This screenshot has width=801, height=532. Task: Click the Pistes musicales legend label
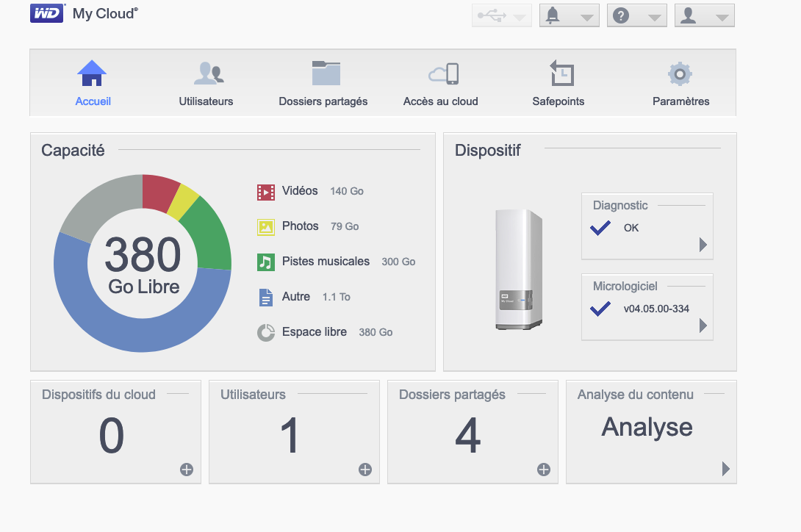point(326,261)
